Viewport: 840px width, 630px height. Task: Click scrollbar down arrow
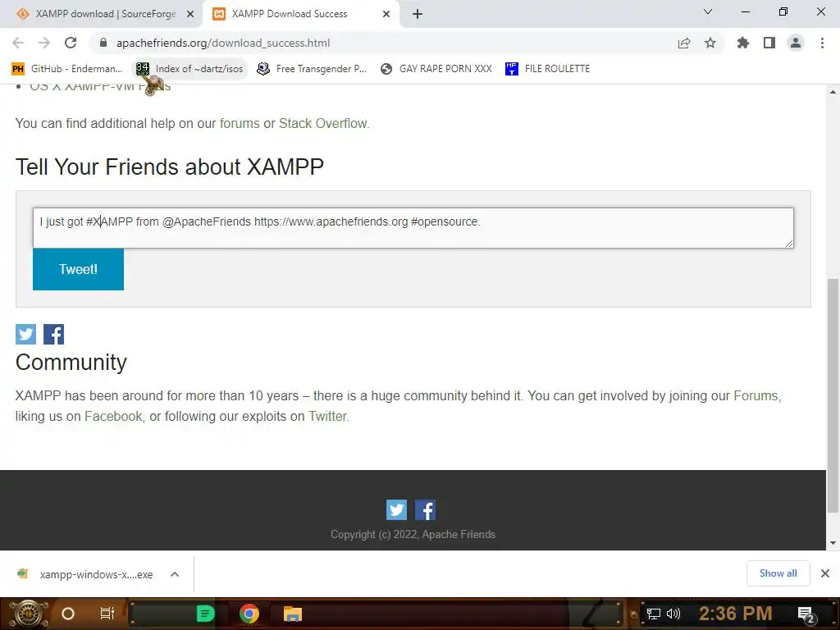(833, 543)
